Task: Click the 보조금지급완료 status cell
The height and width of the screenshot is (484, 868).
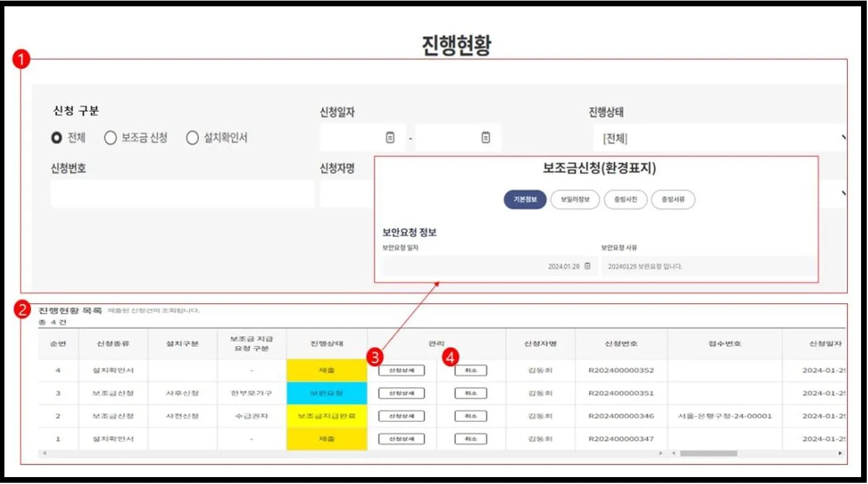Action: click(x=327, y=416)
